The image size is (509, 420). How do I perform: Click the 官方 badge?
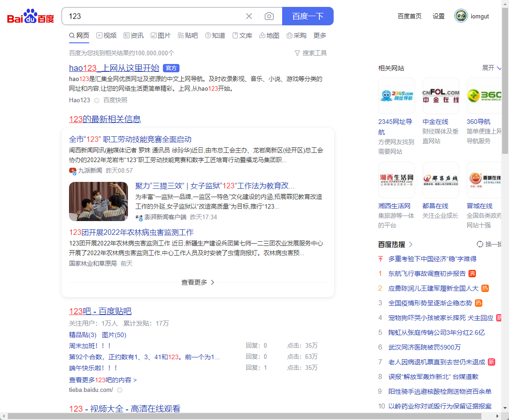click(x=171, y=68)
